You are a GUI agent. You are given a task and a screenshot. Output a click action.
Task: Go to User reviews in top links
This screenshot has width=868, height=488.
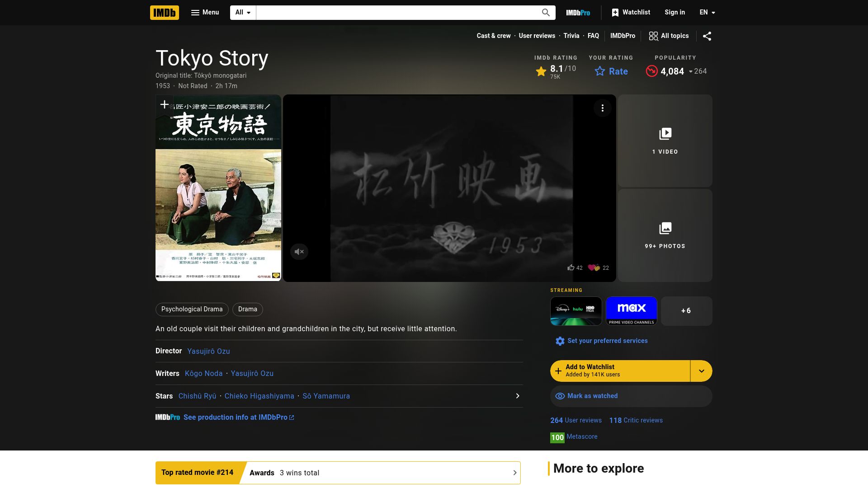tap(537, 36)
